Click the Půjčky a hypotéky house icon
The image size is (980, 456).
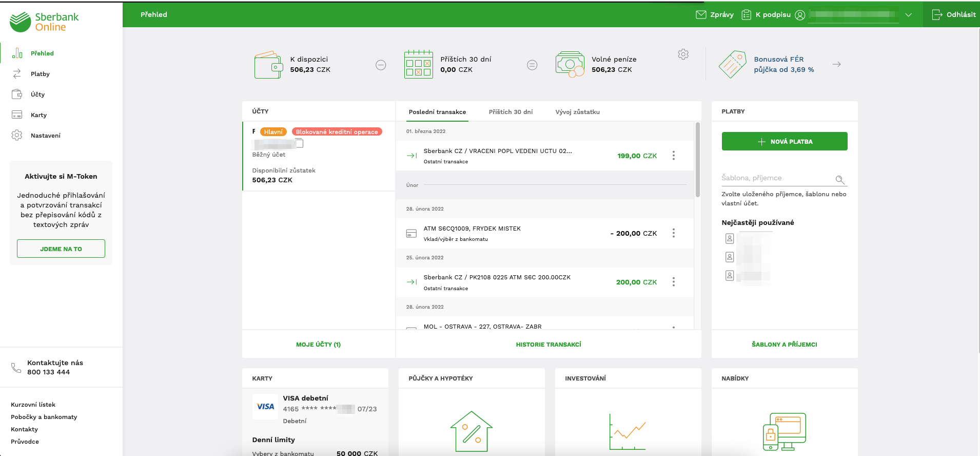tap(472, 431)
